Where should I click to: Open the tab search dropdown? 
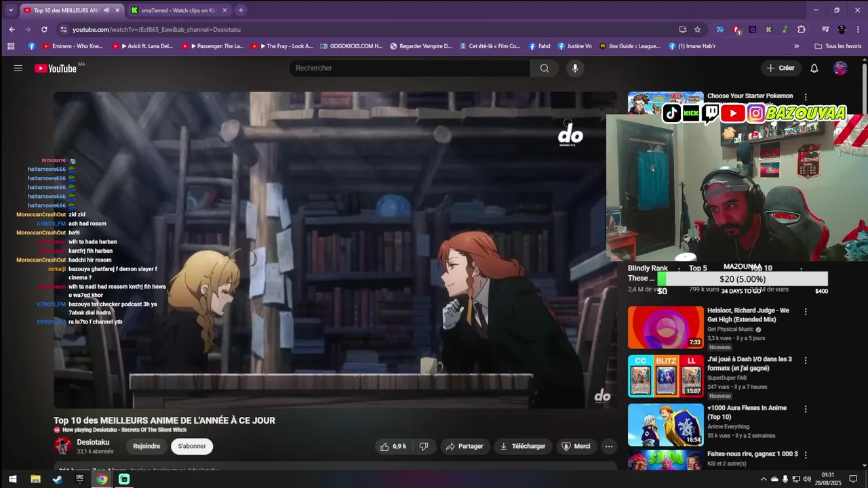tap(10, 10)
